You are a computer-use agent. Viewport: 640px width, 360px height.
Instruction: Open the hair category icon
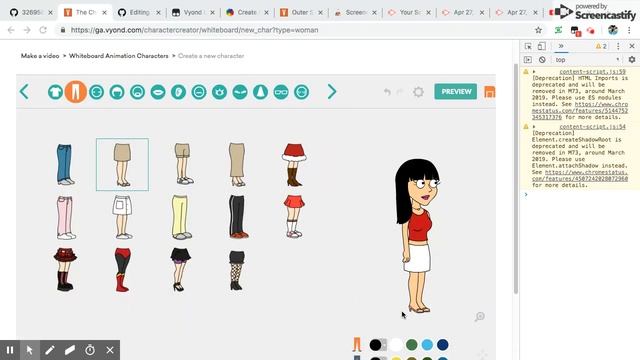tap(117, 92)
